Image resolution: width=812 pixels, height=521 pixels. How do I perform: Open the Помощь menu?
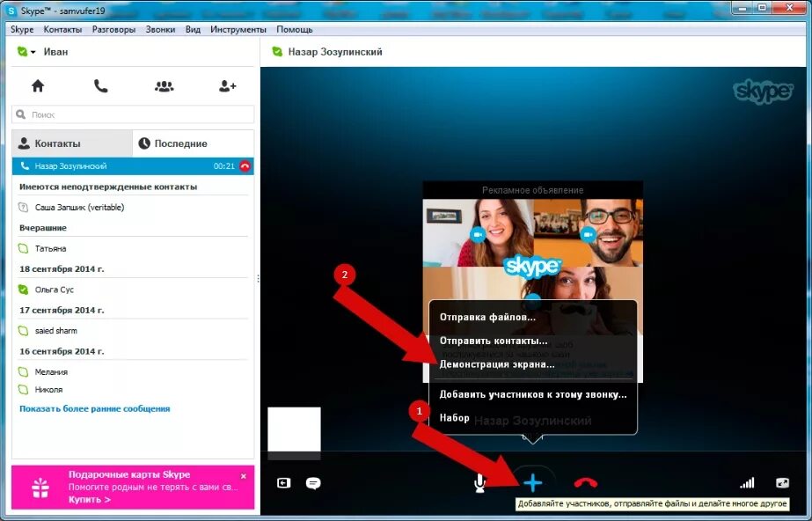pos(294,30)
